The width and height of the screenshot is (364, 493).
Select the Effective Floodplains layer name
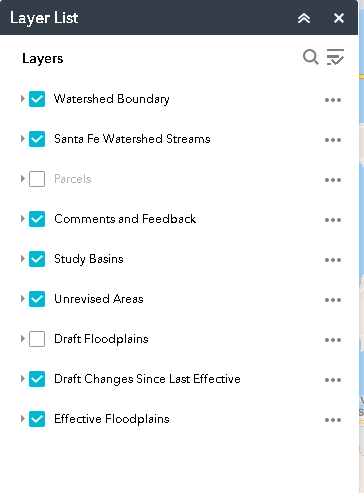[x=112, y=419]
